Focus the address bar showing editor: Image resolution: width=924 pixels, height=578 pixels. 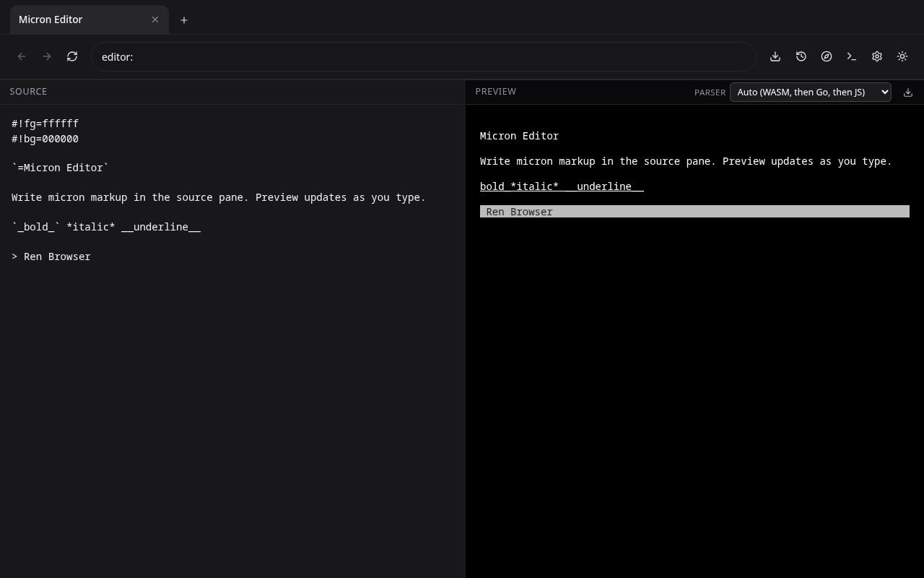pos(423,56)
